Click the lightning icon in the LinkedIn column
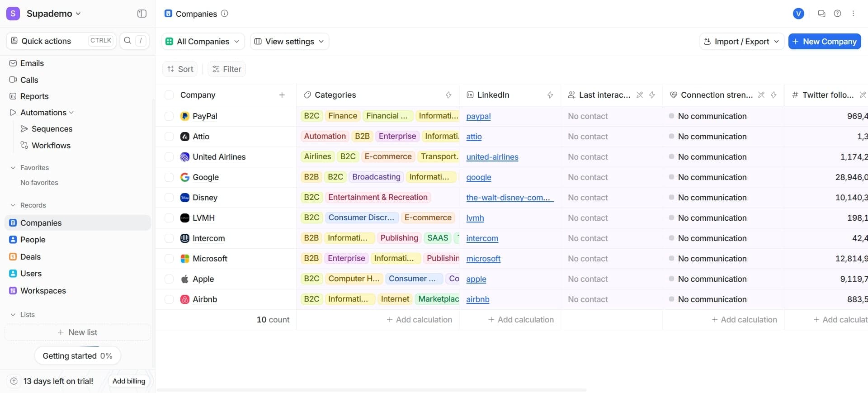 550,95
